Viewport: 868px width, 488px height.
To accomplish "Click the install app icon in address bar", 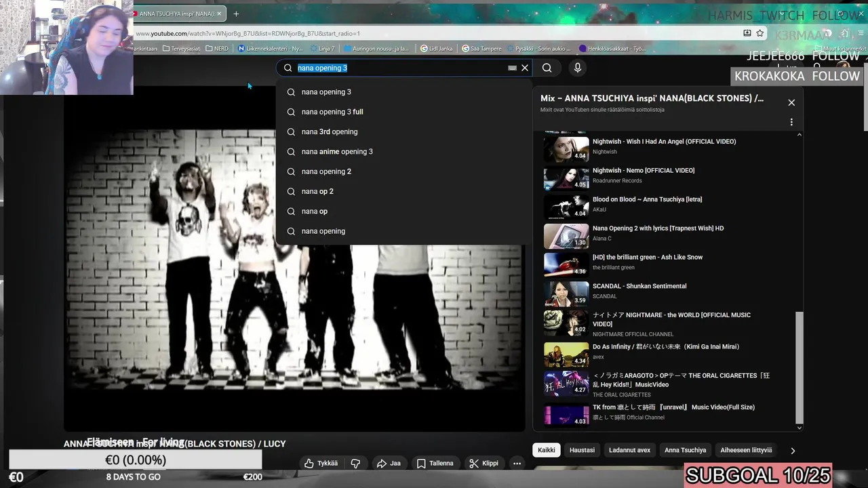I will coord(747,33).
